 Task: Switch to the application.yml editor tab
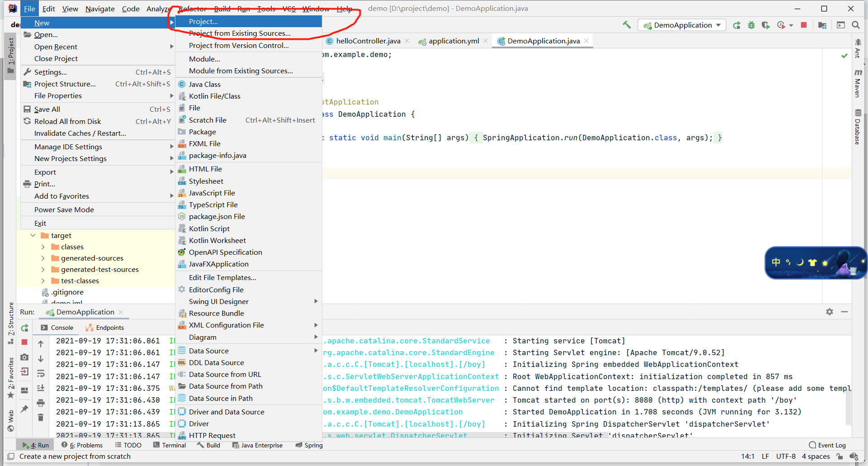pos(453,41)
